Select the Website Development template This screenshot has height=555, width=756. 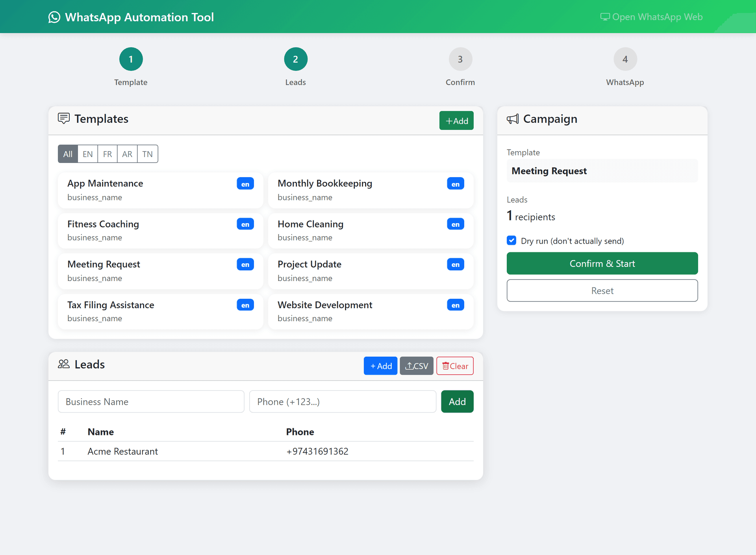[371, 312]
